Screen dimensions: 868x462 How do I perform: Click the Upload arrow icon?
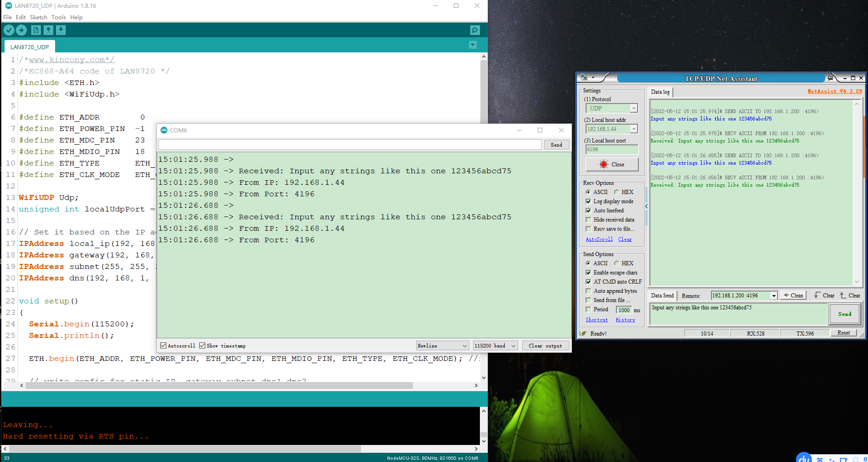22,30
